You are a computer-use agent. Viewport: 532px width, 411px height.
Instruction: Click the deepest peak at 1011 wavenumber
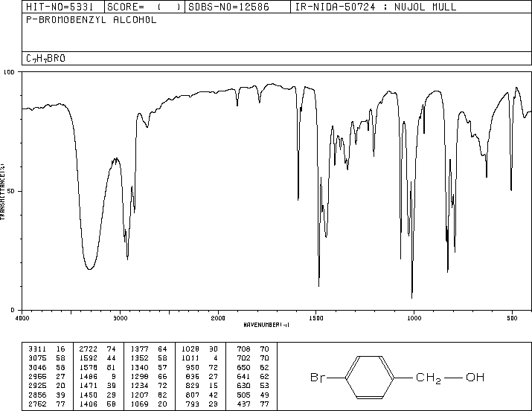(412, 297)
